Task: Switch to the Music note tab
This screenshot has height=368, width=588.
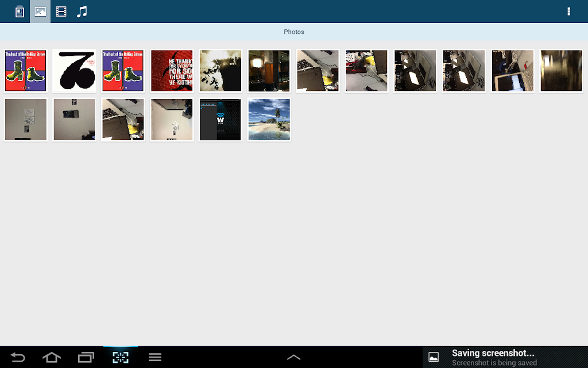Action: tap(82, 11)
